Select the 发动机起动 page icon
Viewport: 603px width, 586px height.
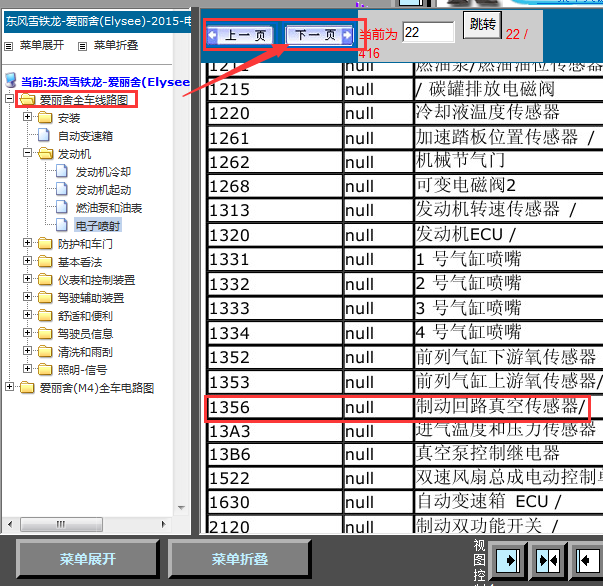click(62, 190)
